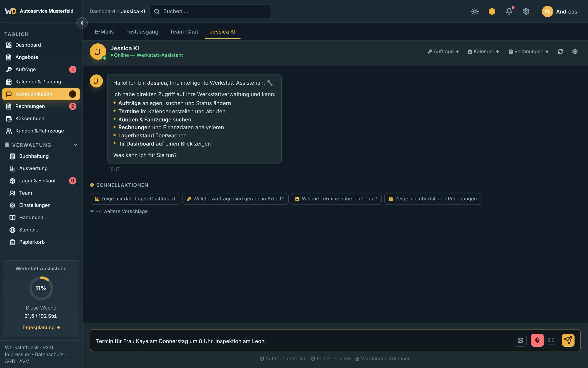The image size is (588, 368).
Task: Open Angebote in the sidebar
Action: point(41,57)
